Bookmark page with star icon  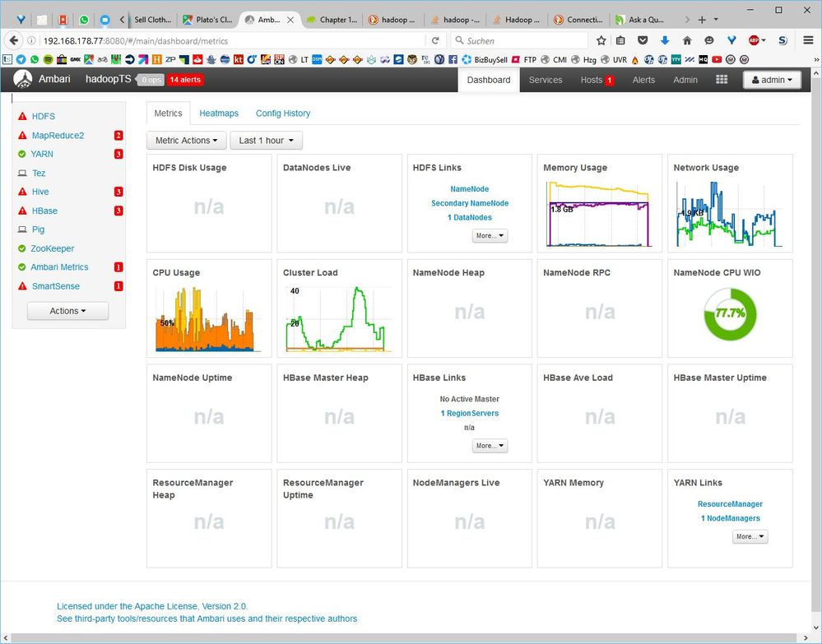coord(601,40)
